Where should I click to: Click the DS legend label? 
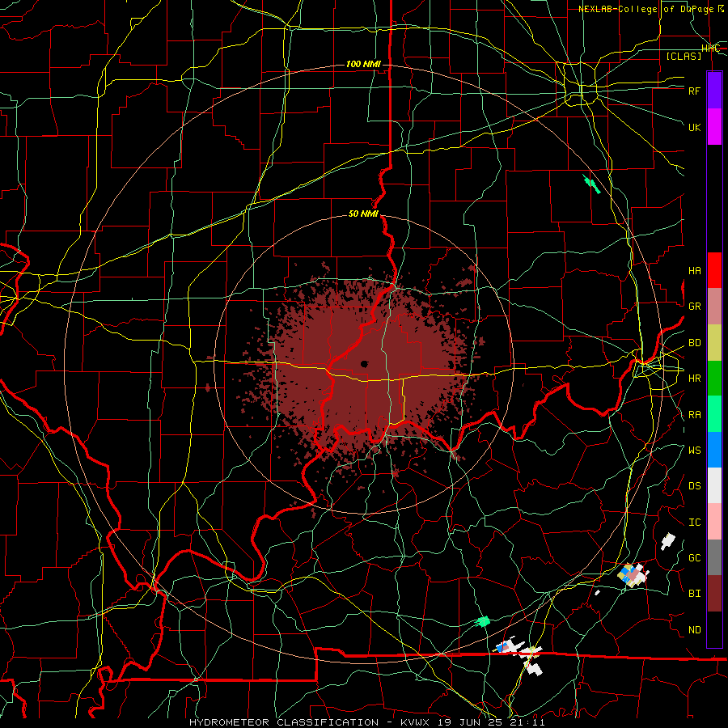[x=694, y=486]
